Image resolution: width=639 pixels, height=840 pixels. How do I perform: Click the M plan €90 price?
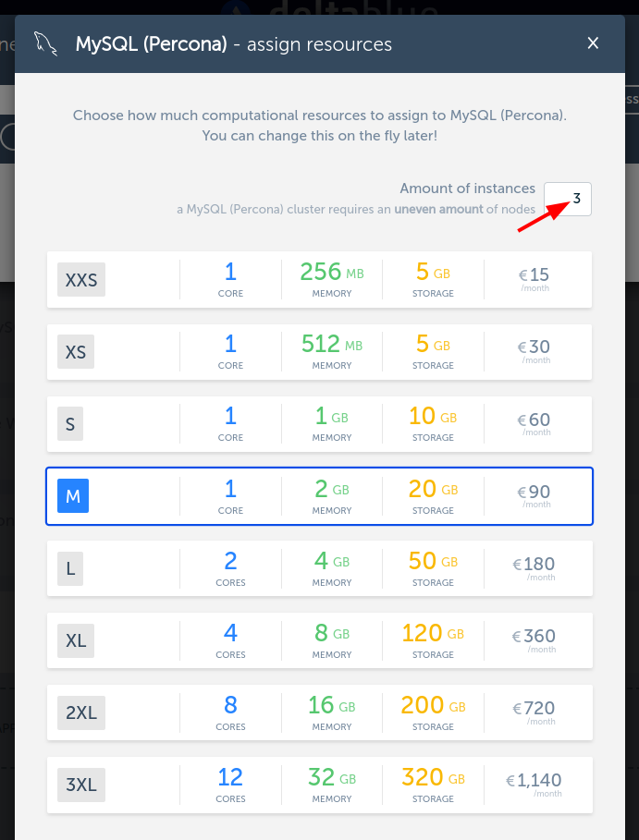click(x=535, y=495)
